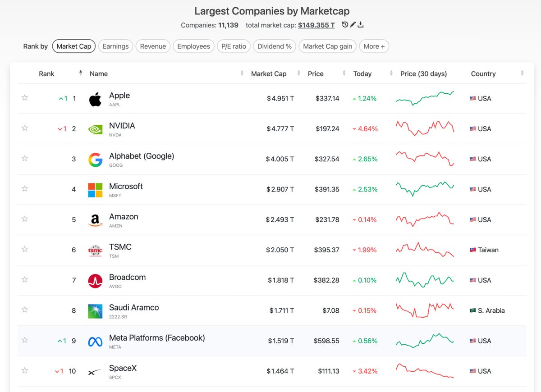The image size is (541, 392).
Task: Open the NVIDIA company name link
Action: [122, 126]
